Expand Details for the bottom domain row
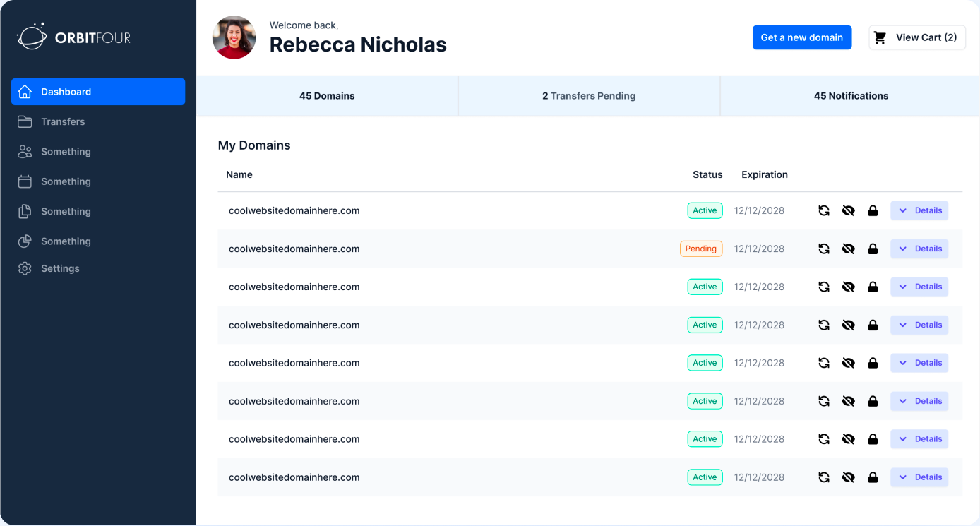 tap(919, 477)
